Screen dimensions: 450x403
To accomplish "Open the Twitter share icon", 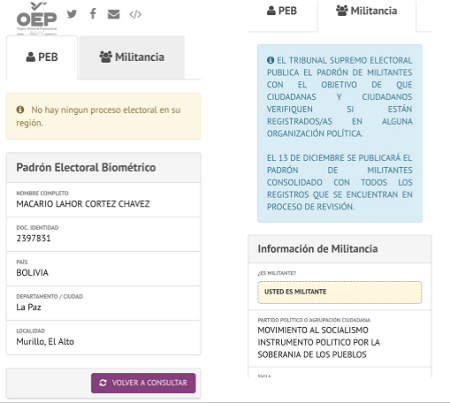I will coord(72,14).
